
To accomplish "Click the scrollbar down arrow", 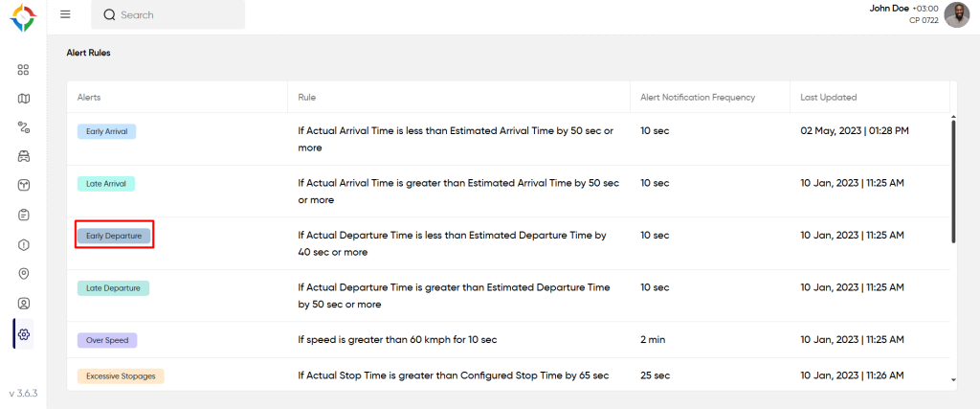I will (x=952, y=380).
